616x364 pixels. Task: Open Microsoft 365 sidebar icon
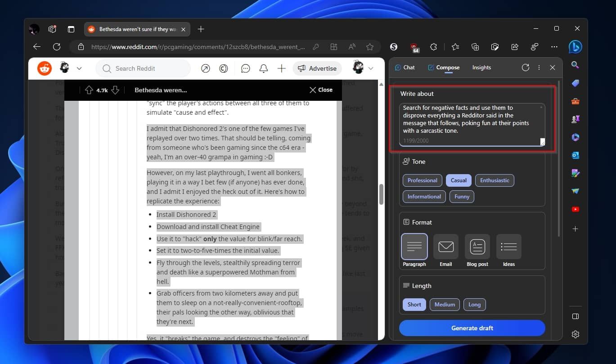[575, 137]
